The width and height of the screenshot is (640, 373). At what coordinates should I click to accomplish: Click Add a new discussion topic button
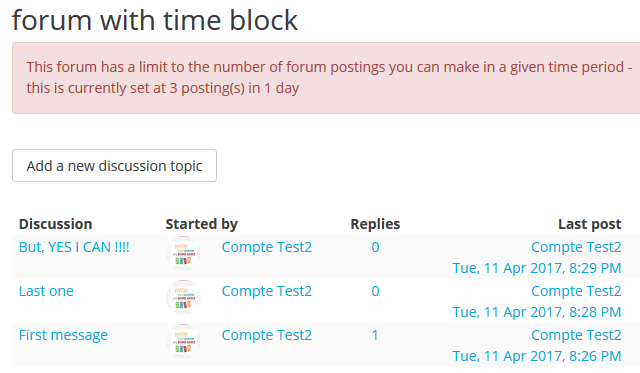(114, 166)
